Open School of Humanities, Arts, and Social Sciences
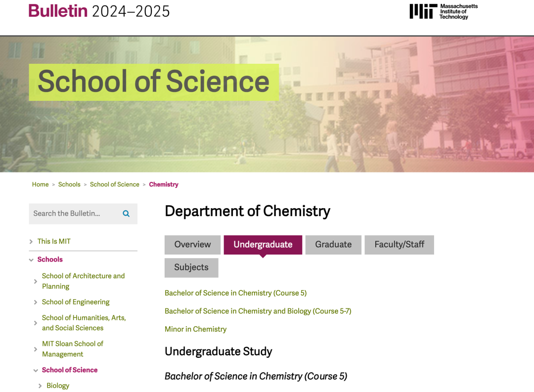Image resolution: width=534 pixels, height=392 pixels. tap(84, 323)
